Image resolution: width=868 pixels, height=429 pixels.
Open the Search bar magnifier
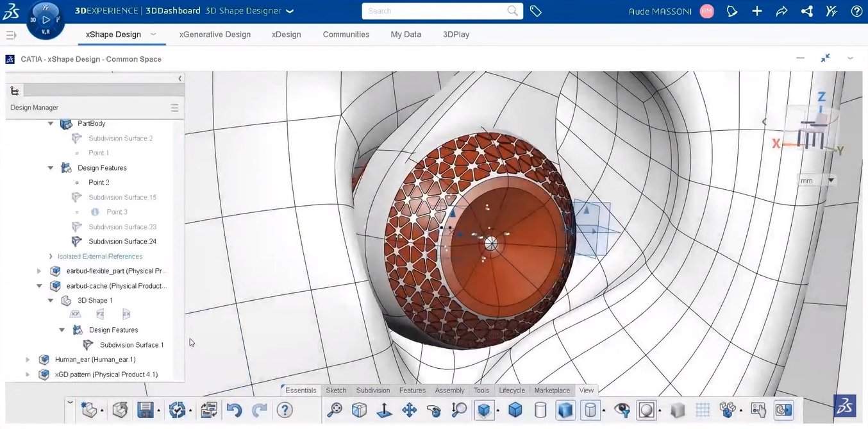pyautogui.click(x=512, y=11)
